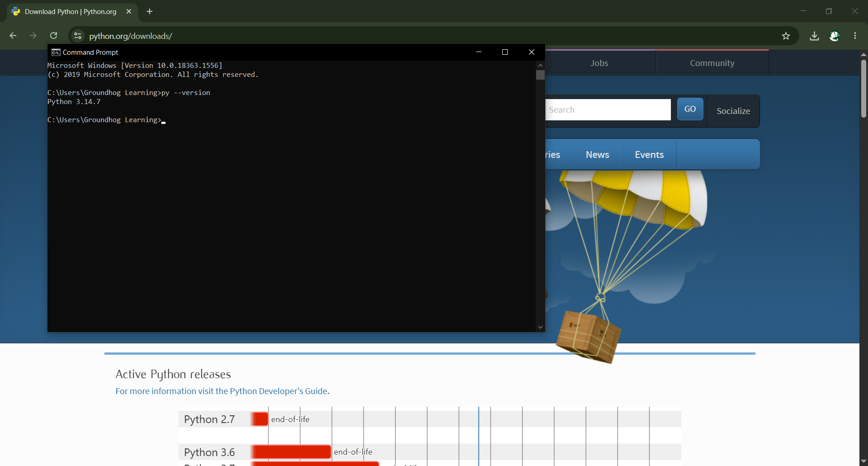Image resolution: width=868 pixels, height=466 pixels.
Task: Focus the python.org Search field
Action: [608, 110]
